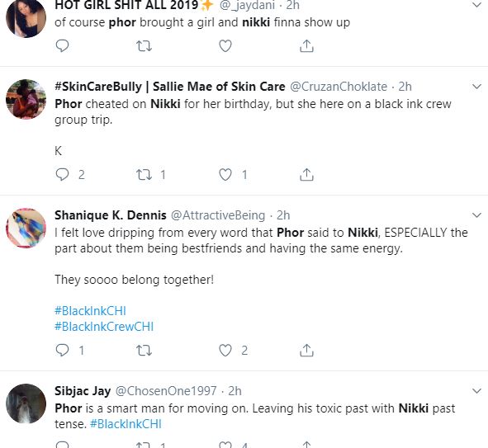The height and width of the screenshot is (448, 488).
Task: Like @CruzanChoklate's tweet
Action: [x=225, y=175]
